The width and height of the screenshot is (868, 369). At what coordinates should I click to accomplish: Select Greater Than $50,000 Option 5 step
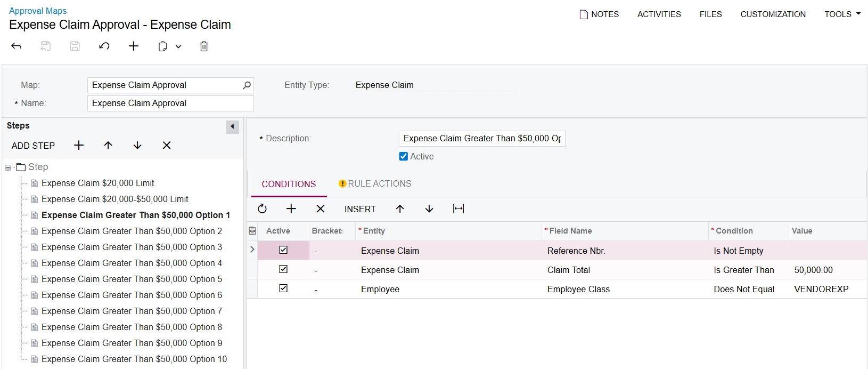pyautogui.click(x=132, y=279)
